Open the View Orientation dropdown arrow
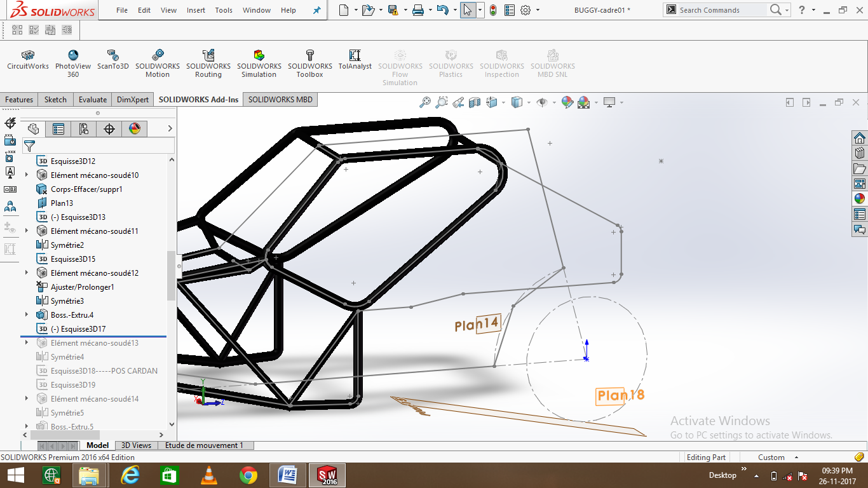The image size is (868, 488). point(504,102)
